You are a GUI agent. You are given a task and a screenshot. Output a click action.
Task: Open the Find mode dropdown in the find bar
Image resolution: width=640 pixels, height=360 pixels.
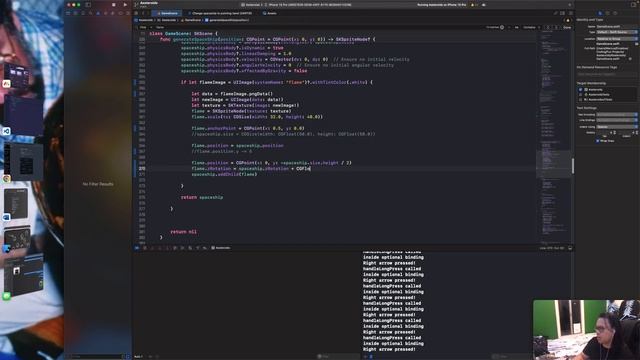point(144,27)
